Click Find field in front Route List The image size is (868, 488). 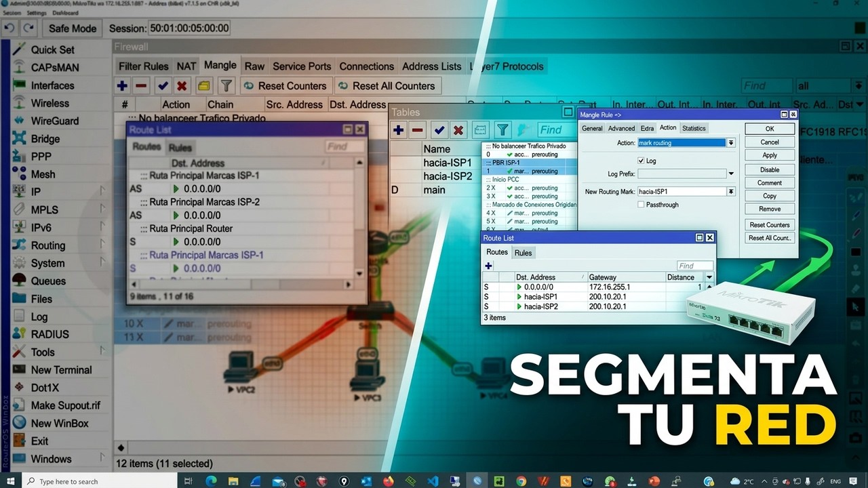694,266
